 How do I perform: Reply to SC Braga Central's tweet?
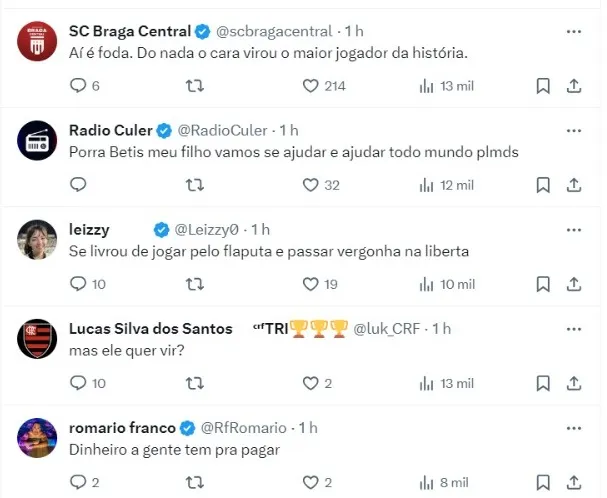[78, 86]
